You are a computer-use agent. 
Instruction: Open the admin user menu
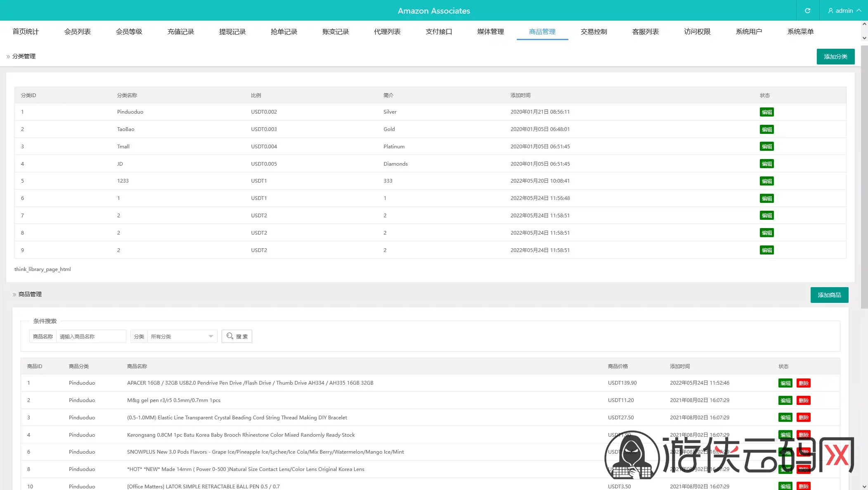(844, 11)
